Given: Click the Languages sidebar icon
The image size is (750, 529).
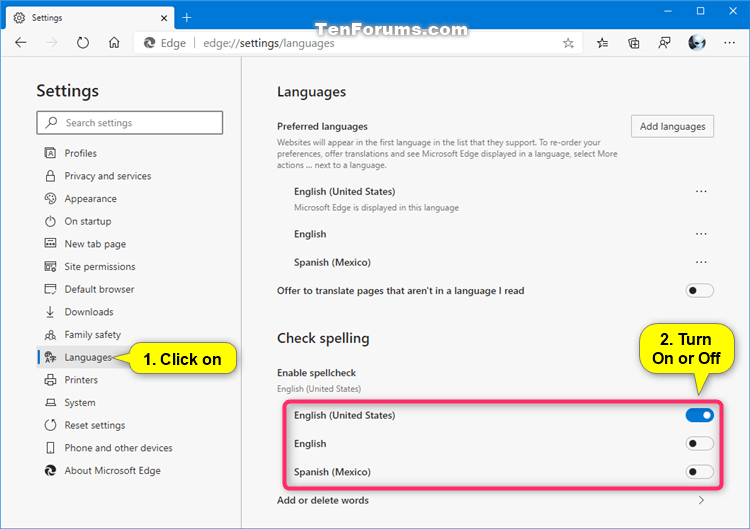Looking at the screenshot, I should coord(50,357).
